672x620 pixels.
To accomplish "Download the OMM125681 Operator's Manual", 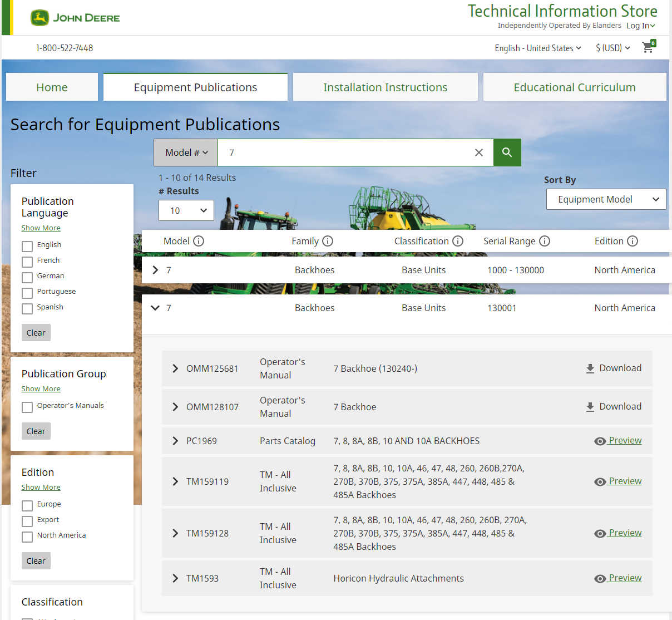I will coord(614,368).
